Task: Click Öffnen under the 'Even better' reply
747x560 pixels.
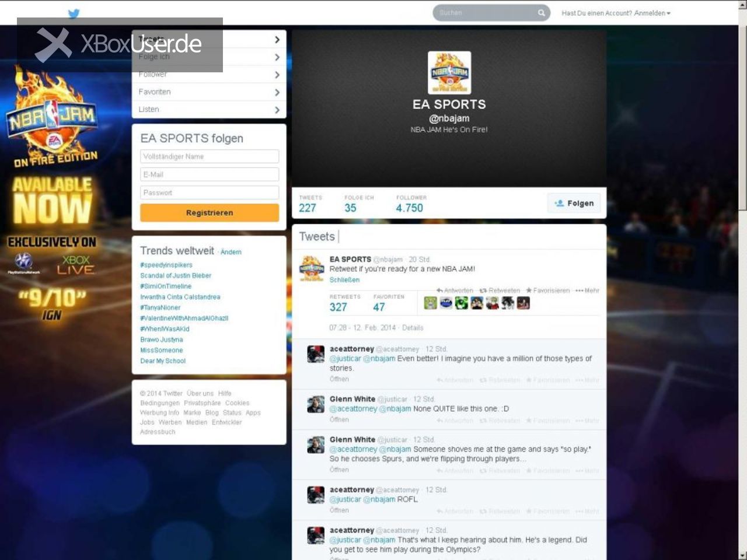Action: coord(339,379)
